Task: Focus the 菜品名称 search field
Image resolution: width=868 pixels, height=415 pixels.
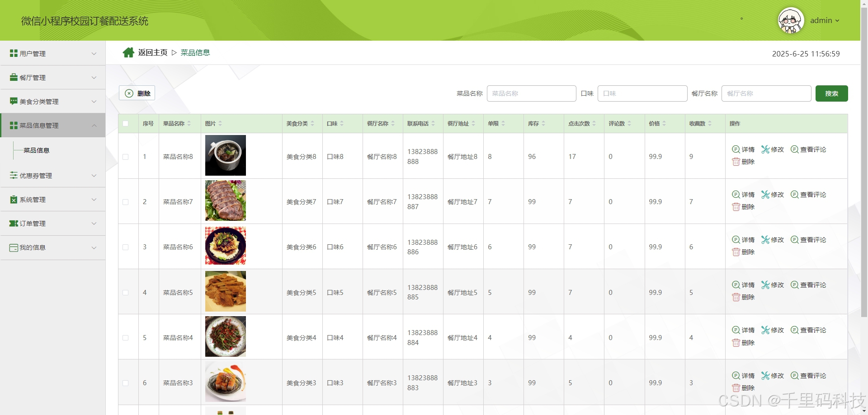Action: click(x=531, y=93)
